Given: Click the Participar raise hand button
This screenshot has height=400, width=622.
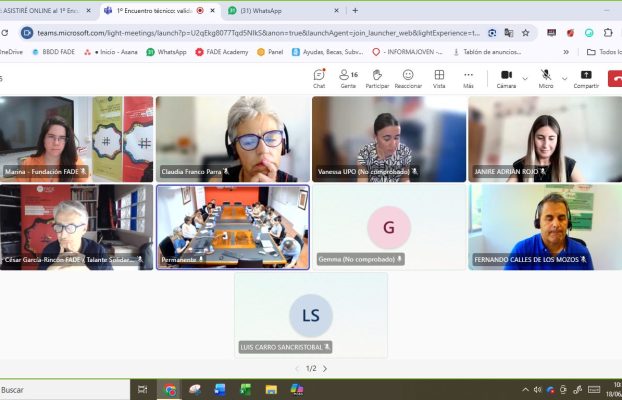Looking at the screenshot, I should click(x=377, y=79).
